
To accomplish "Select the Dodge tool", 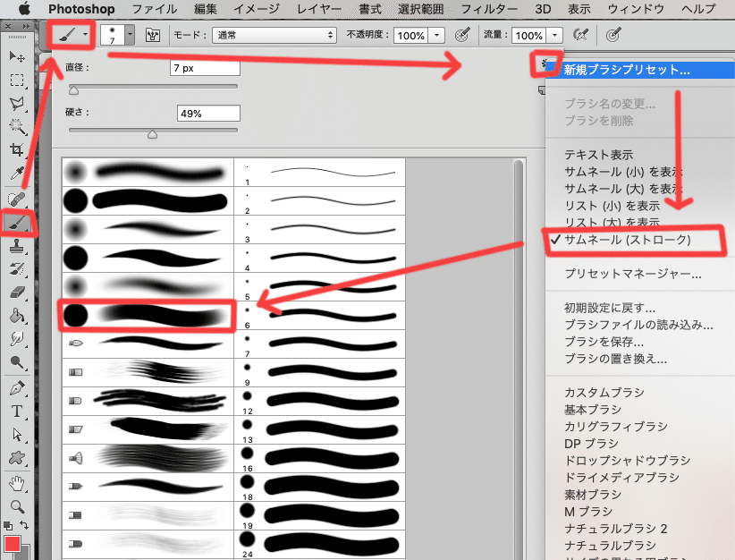I will (17, 362).
